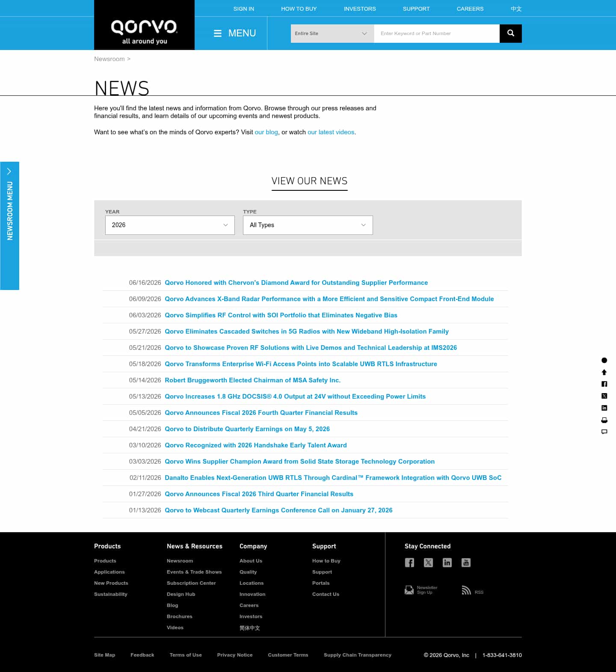This screenshot has width=616, height=672.
Task: Follow the 'our blog' link
Action: coord(266,132)
